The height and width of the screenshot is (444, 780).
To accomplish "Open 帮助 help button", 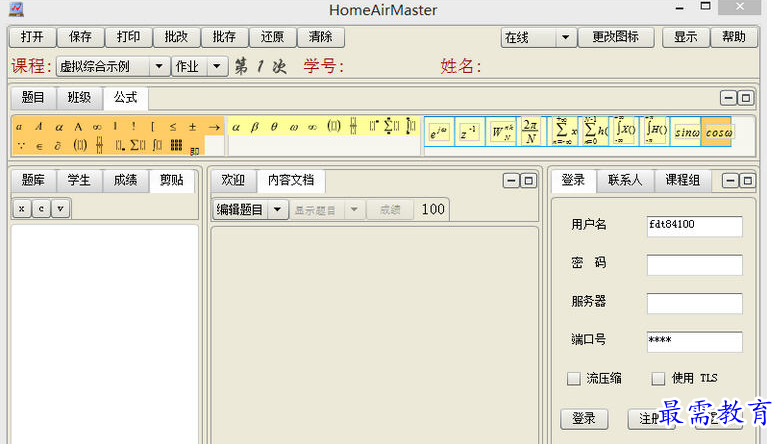I will coord(734,37).
